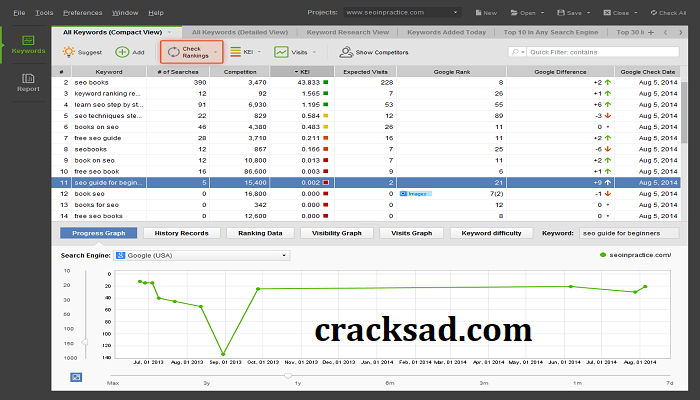The width and height of the screenshot is (700, 400).
Task: Click the Open project button
Action: pos(523,12)
